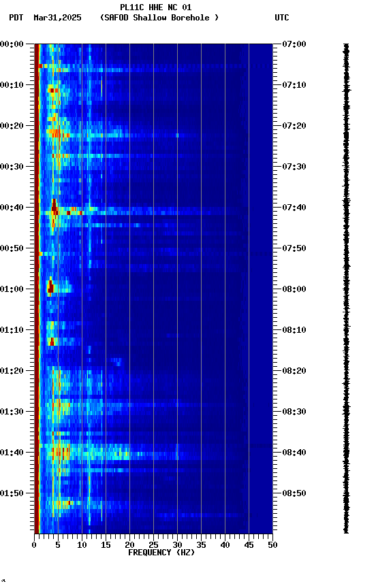376x588 pixels.
Task: Click the 07:00 UTC time label
Action: pos(294,44)
